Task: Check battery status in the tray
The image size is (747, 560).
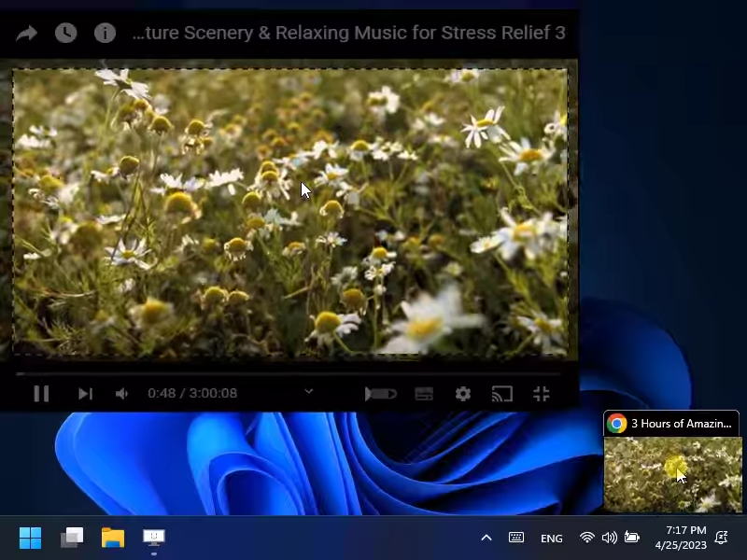Action: click(x=632, y=538)
